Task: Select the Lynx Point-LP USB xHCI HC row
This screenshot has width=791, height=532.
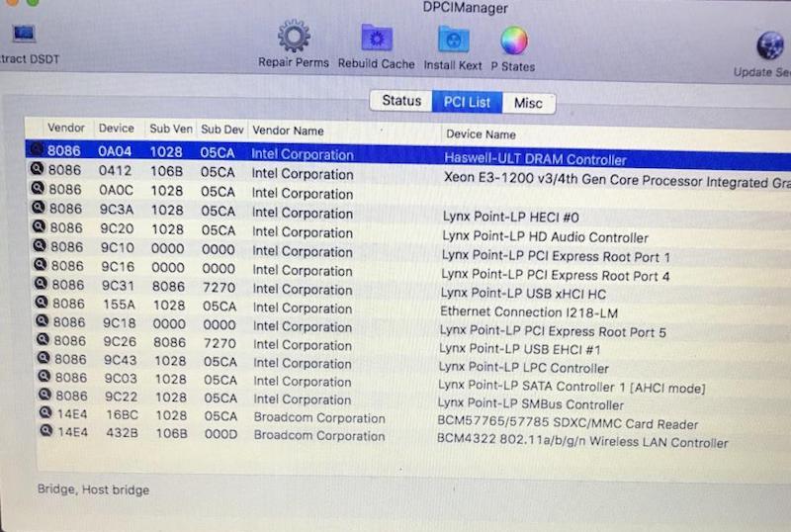Action: [524, 294]
